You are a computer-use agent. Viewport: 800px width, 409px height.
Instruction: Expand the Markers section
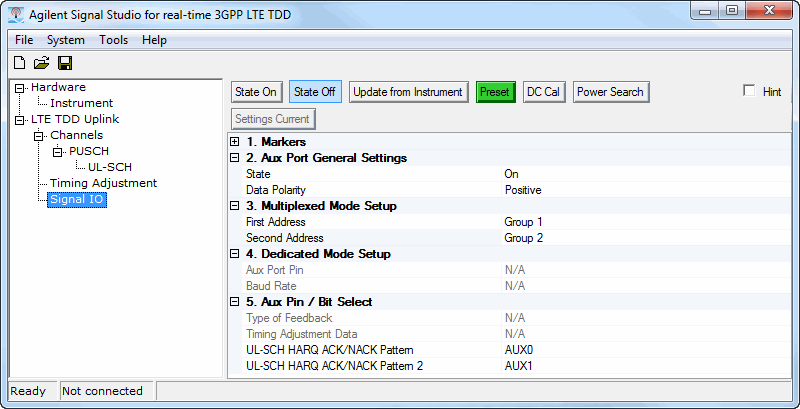[235, 142]
